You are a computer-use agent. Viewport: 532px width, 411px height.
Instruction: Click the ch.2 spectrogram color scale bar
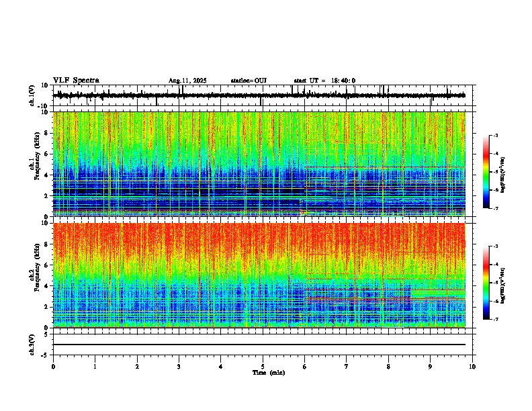[x=486, y=283]
